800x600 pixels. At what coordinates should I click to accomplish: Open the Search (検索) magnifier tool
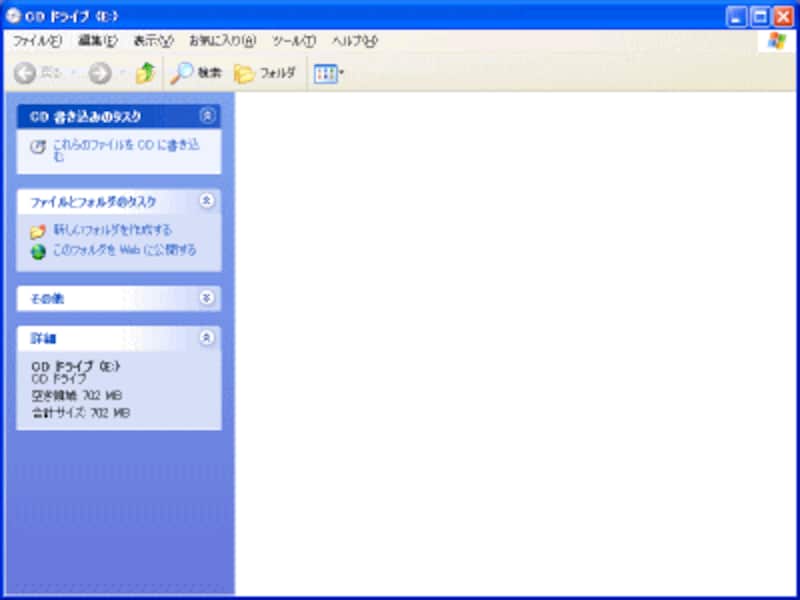pos(196,73)
